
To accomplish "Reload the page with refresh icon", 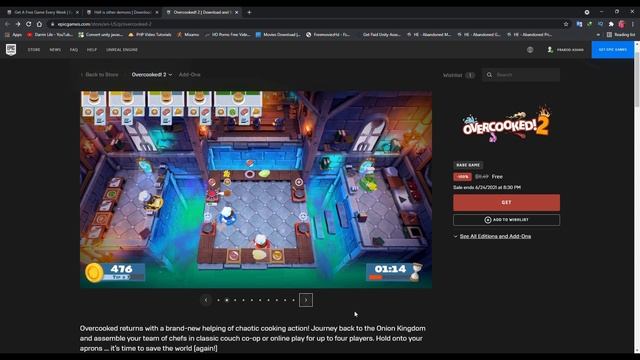I will (29, 24).
